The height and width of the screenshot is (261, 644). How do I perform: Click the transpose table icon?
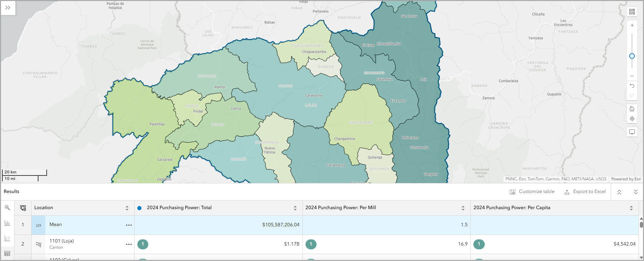coord(23,208)
